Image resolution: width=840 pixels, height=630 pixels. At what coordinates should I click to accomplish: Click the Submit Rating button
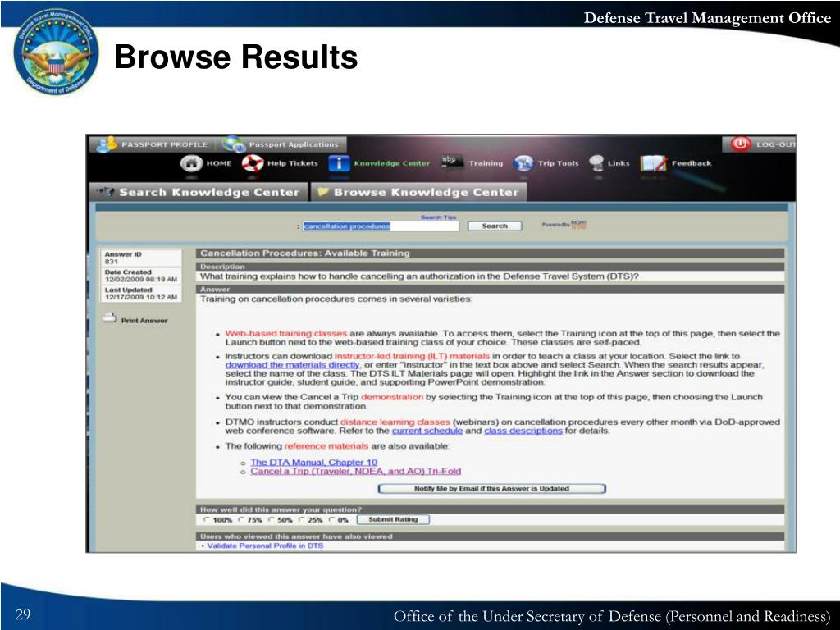(x=393, y=519)
